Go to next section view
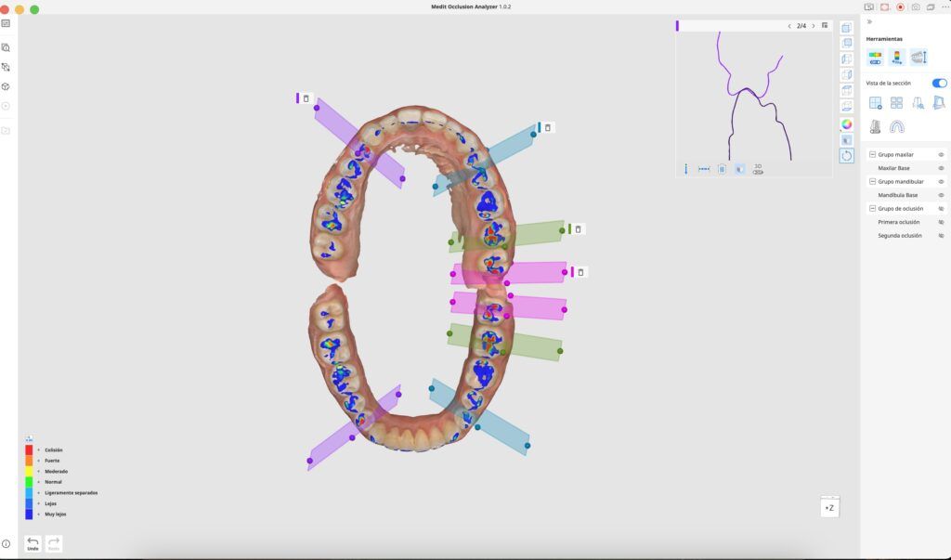Viewport: 951px width, 560px height. point(814,26)
